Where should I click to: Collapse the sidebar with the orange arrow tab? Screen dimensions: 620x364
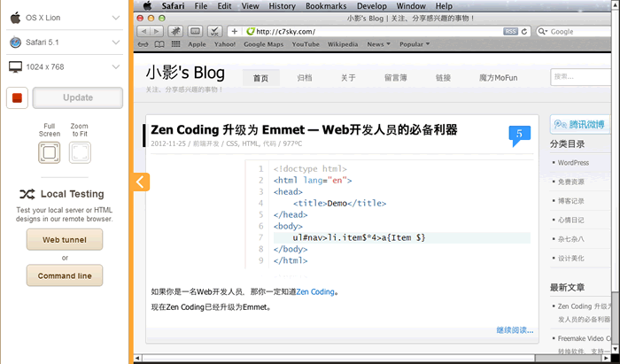tap(141, 182)
